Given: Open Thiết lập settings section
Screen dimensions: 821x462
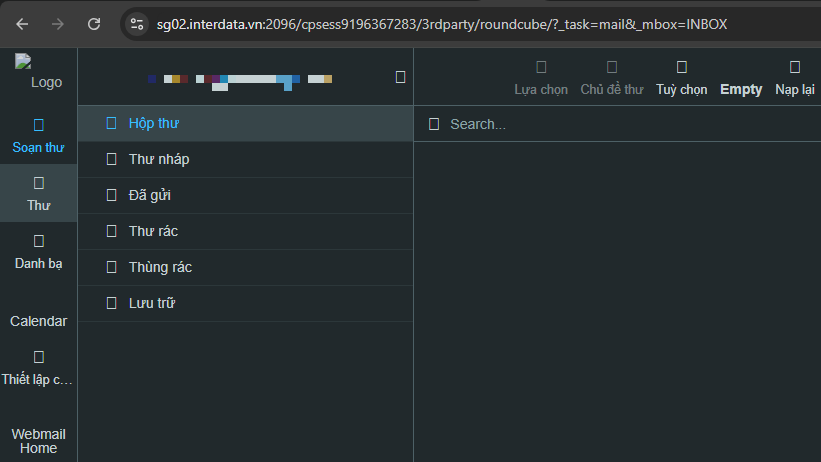Looking at the screenshot, I should tap(39, 368).
